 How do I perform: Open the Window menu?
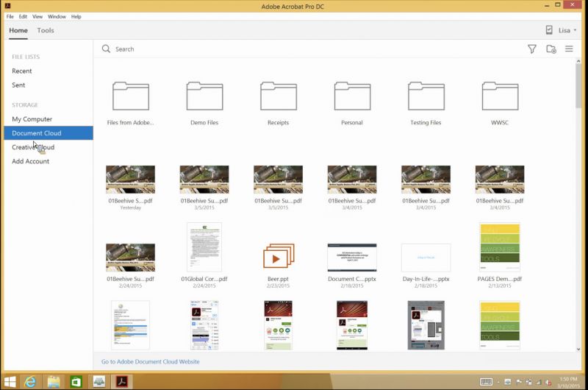pos(57,16)
